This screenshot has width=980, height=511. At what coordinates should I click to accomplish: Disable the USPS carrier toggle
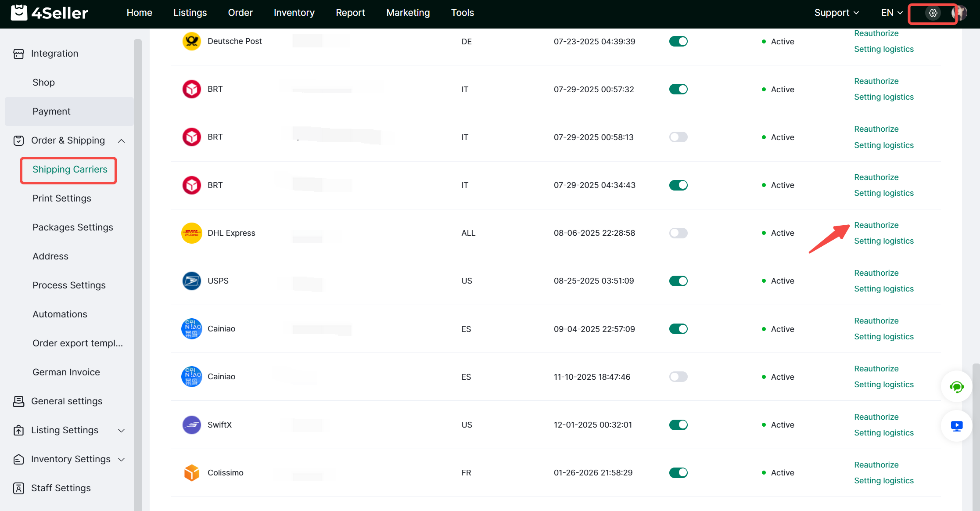point(678,281)
